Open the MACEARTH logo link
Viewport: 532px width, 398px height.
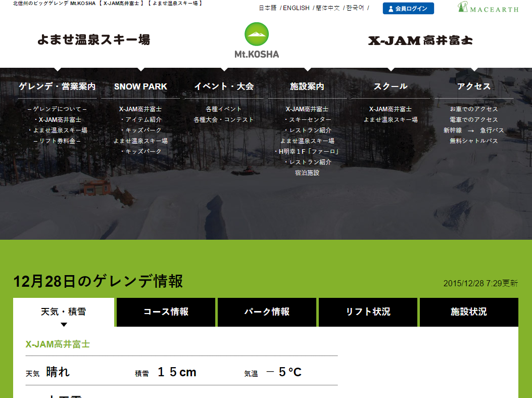click(488, 7)
